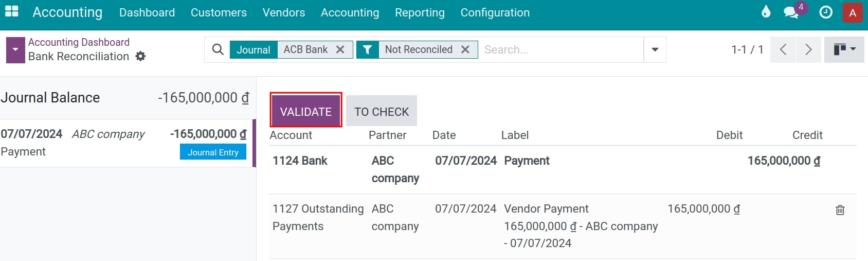
Task: Click the Vendor Payment label cell
Action: click(x=581, y=226)
